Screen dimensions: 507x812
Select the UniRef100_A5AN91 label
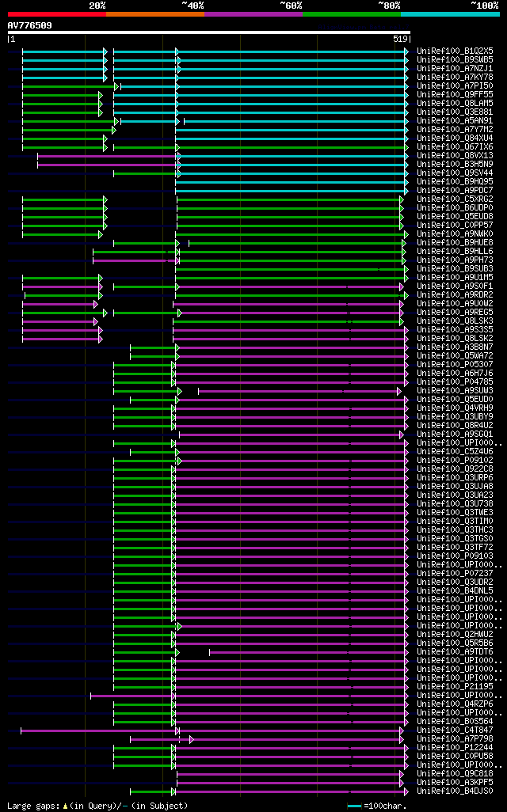click(x=456, y=121)
